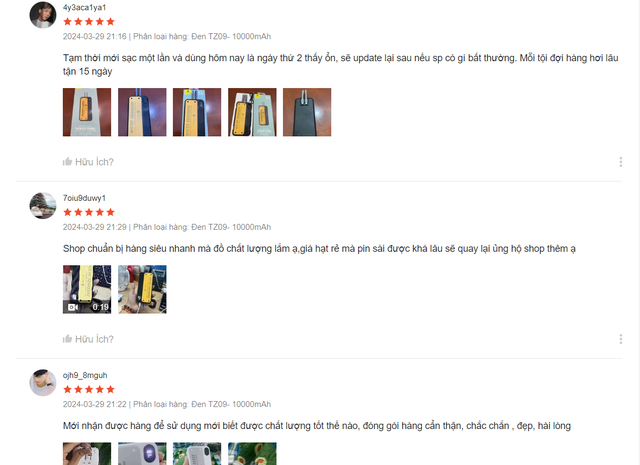
Task: Open ojh9_8mguh's profile avatar
Action: point(43,383)
